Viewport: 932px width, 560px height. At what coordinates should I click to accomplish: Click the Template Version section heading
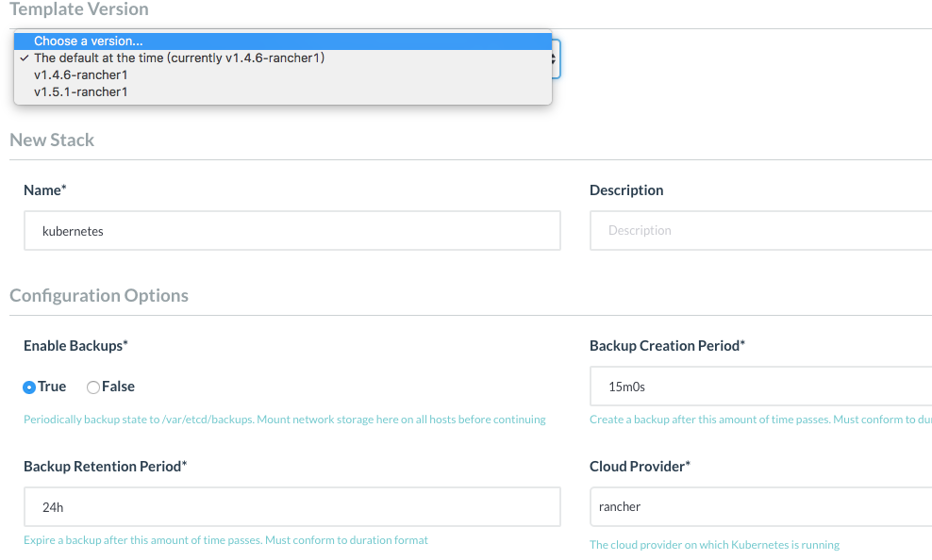(x=79, y=9)
